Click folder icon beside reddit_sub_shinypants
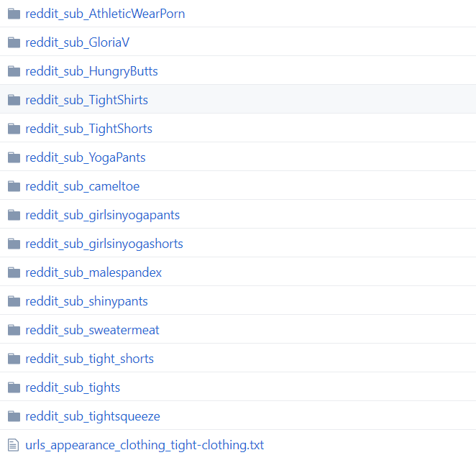Image resolution: width=476 pixels, height=455 pixels. (x=14, y=301)
